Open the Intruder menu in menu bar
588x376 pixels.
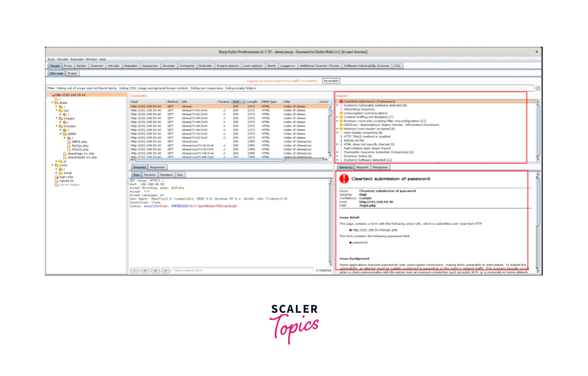click(x=63, y=59)
